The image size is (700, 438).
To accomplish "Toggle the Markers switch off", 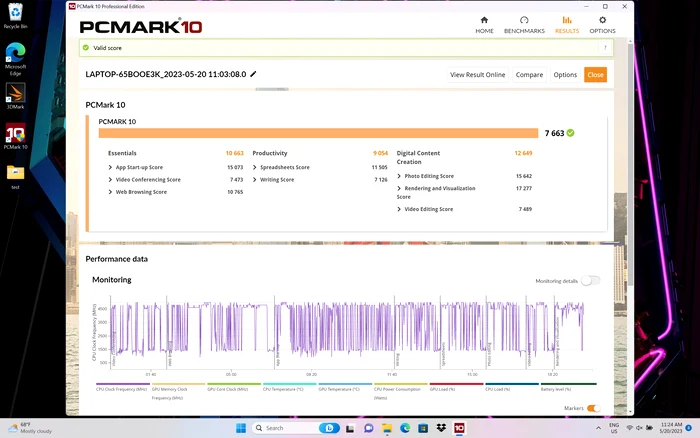I will [593, 408].
